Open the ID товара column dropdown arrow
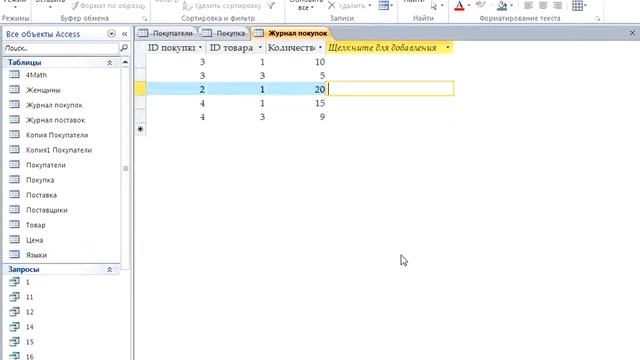This screenshot has height=360, width=640. tap(260, 48)
